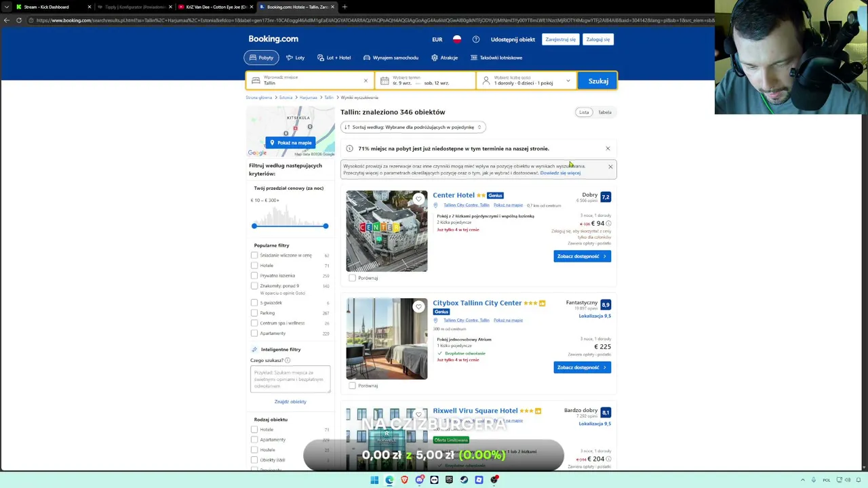Click Zobacz dostępność for Citybox Tallinn

tap(582, 367)
